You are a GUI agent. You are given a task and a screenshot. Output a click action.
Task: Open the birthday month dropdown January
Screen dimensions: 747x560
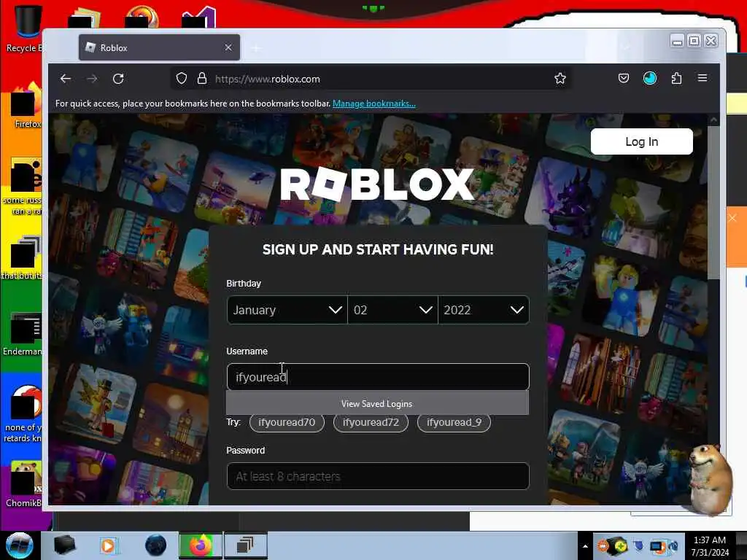click(x=287, y=310)
